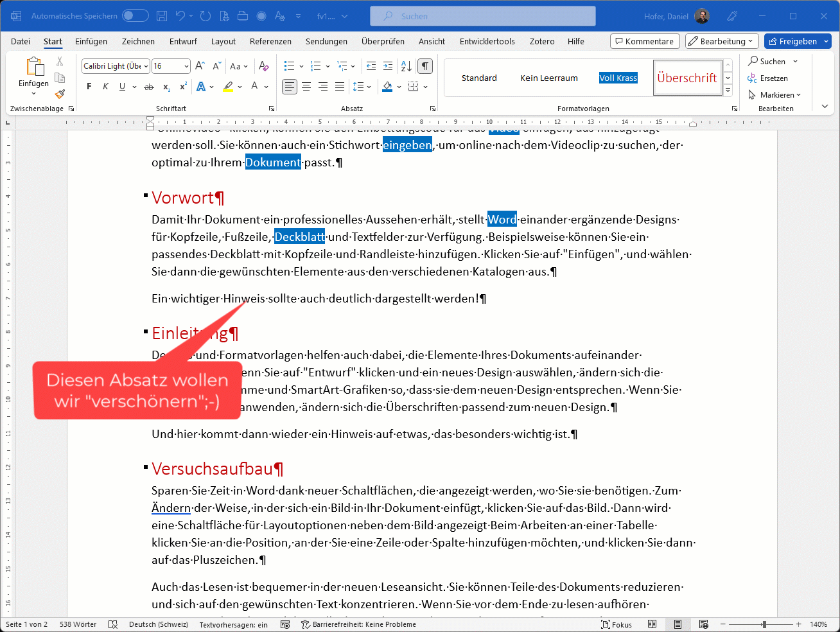Switch to the Überprüfen ribbon tab
Screen dimensions: 840x632
(383, 41)
